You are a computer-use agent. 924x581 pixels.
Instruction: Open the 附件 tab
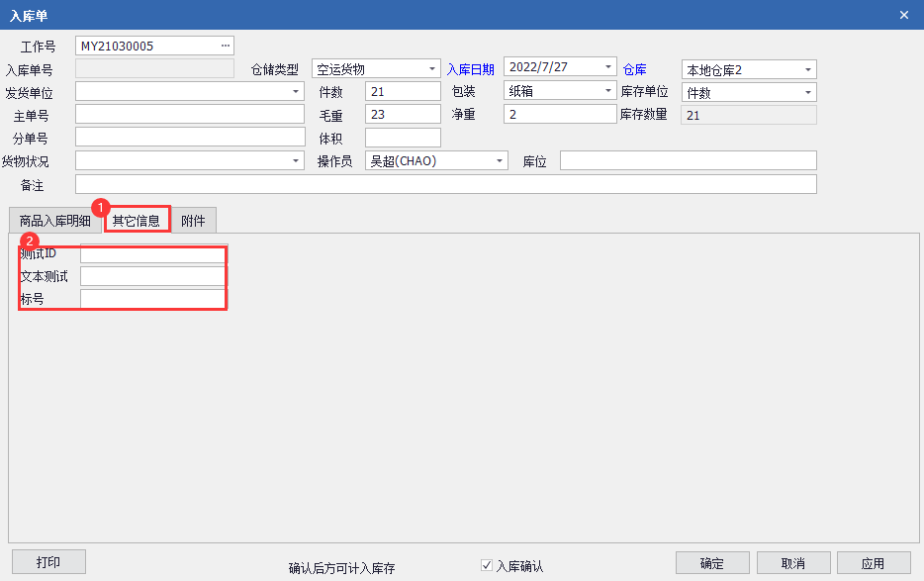[x=193, y=221]
